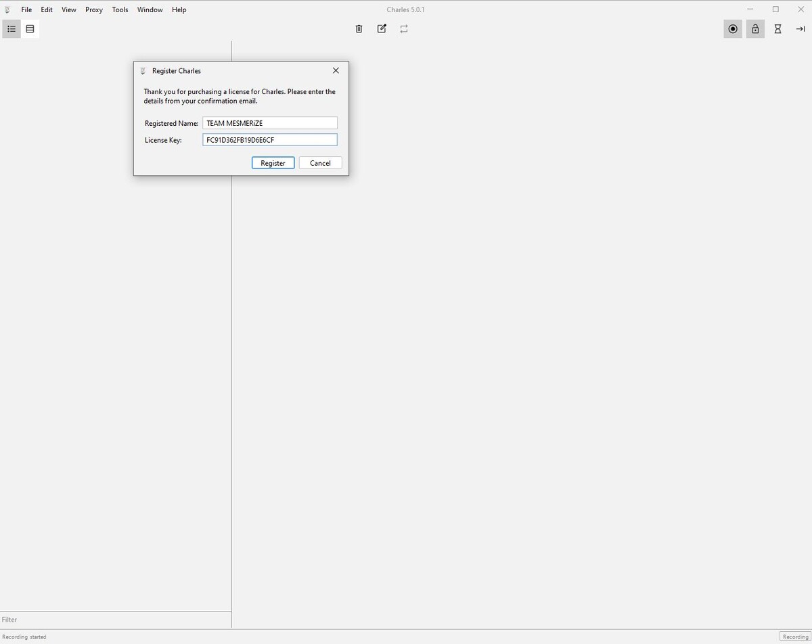Open the View menu

click(x=69, y=9)
